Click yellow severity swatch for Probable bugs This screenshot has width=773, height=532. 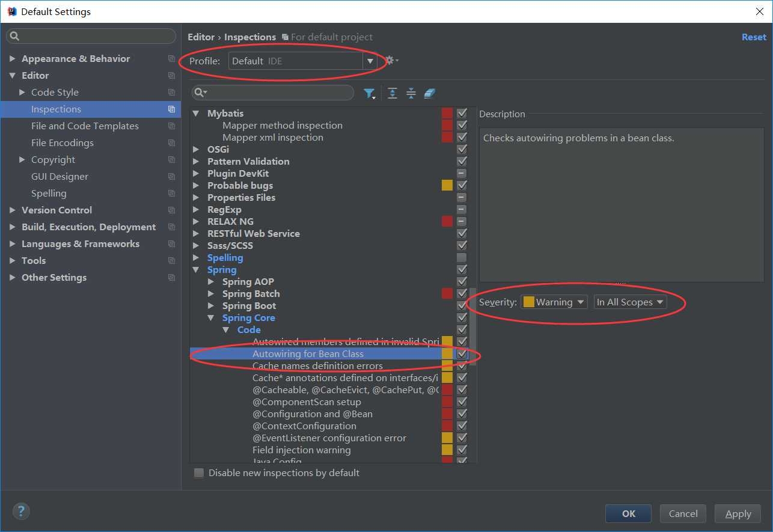[x=447, y=185]
